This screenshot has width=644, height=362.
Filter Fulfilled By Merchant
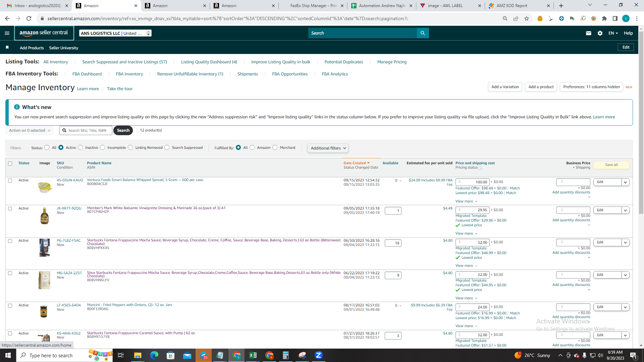click(x=275, y=147)
